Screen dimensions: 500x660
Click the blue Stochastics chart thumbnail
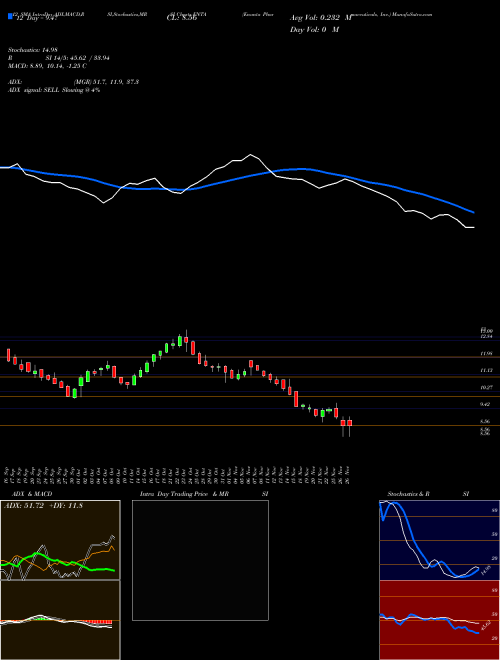[x=439, y=540]
